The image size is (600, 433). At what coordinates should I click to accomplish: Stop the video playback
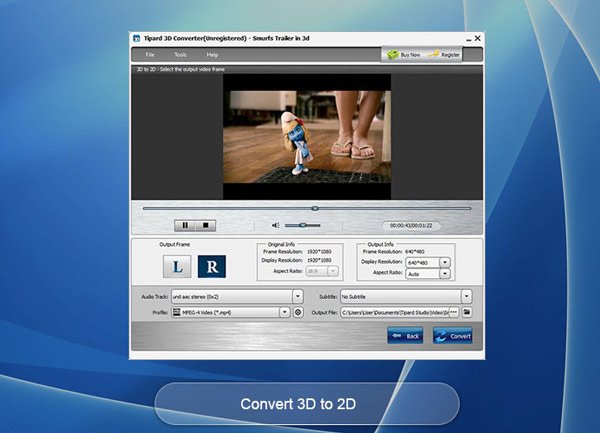(x=205, y=225)
